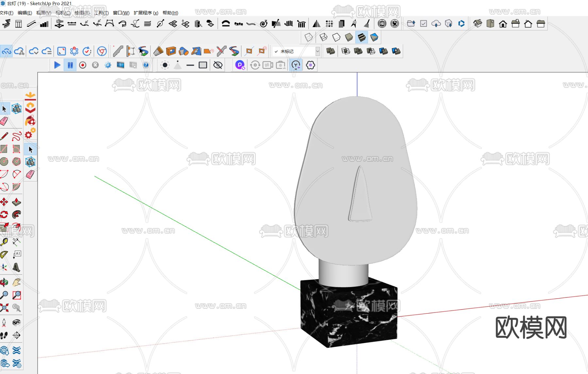Open the tag dropdown arrow

(x=317, y=51)
